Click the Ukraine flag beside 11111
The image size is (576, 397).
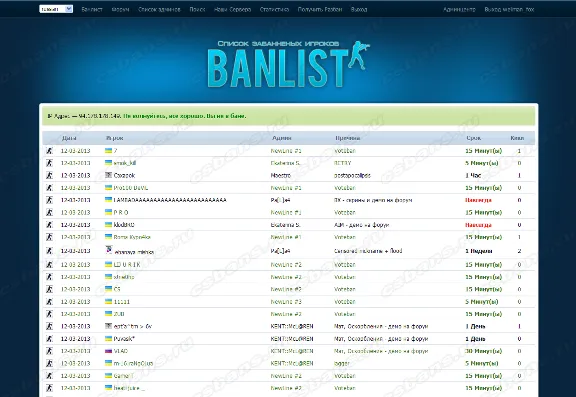coord(108,301)
